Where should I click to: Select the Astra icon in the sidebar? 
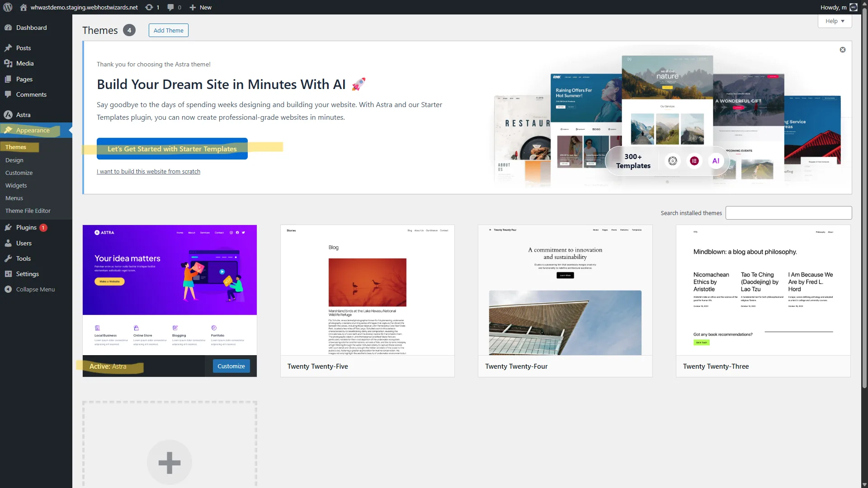9,115
